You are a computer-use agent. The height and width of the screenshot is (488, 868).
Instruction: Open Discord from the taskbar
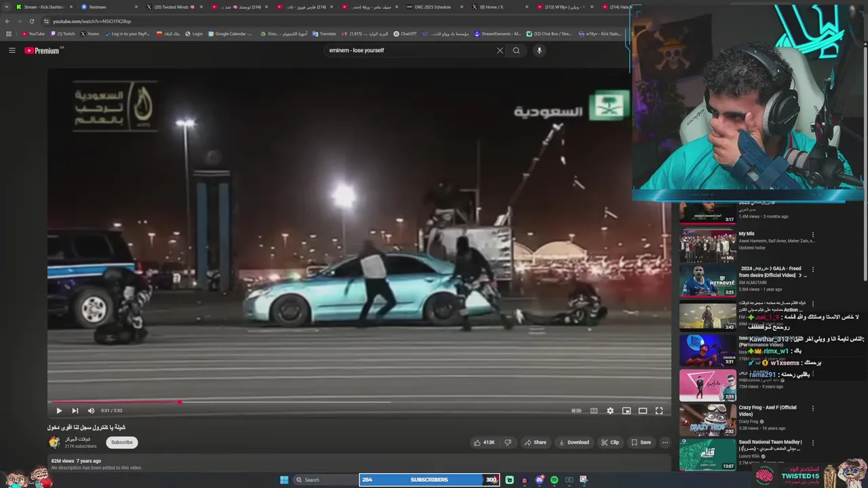[539, 480]
